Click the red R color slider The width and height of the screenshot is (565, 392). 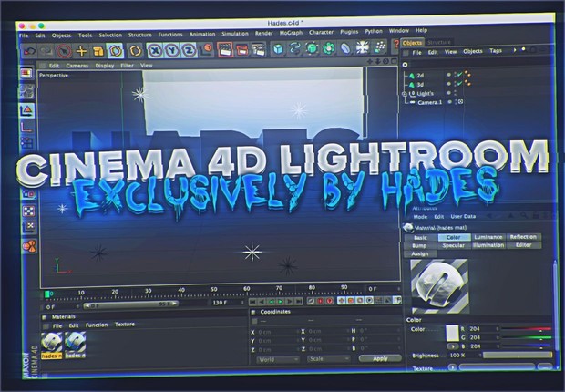(527, 329)
